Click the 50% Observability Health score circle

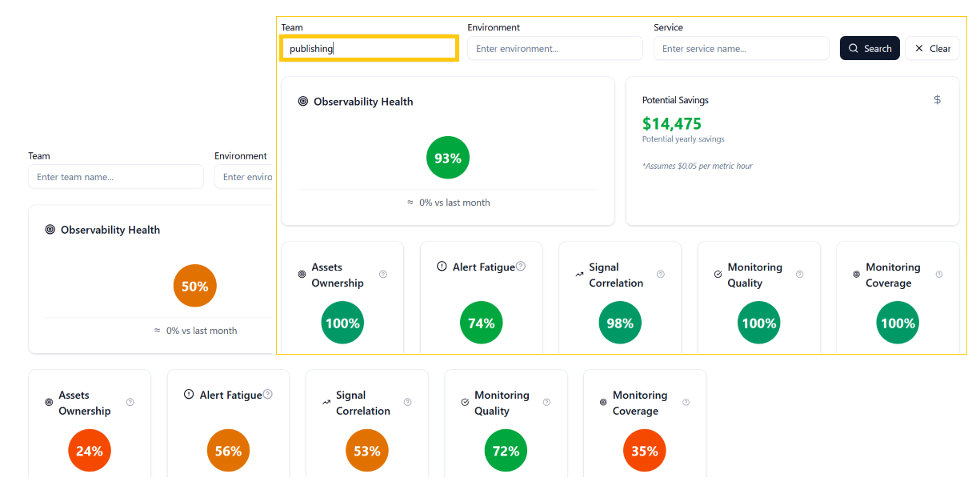point(195,286)
